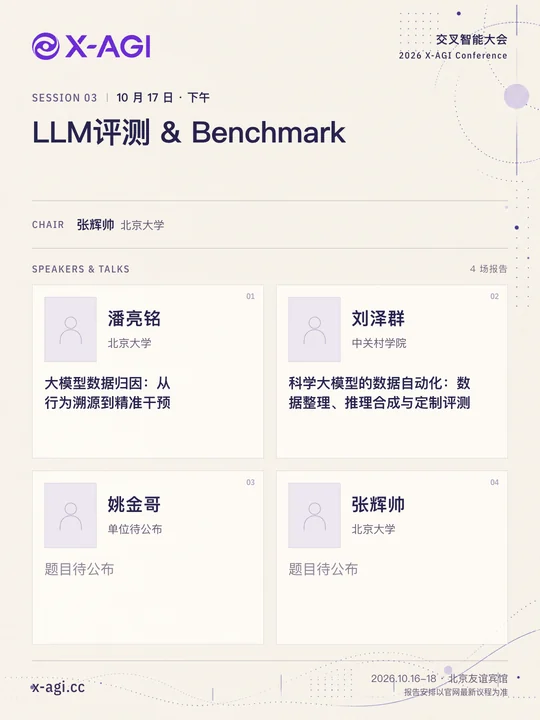
Task: Click 姚金哥's avatar placeholder
Action: 70,515
